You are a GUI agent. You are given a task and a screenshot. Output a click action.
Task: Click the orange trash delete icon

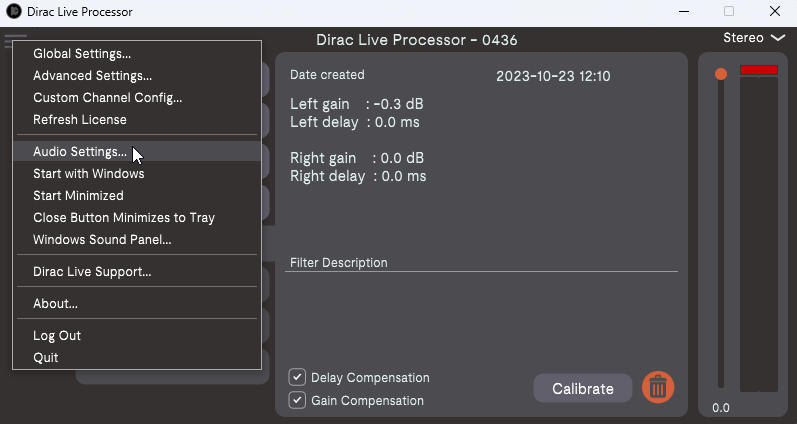[x=658, y=387]
